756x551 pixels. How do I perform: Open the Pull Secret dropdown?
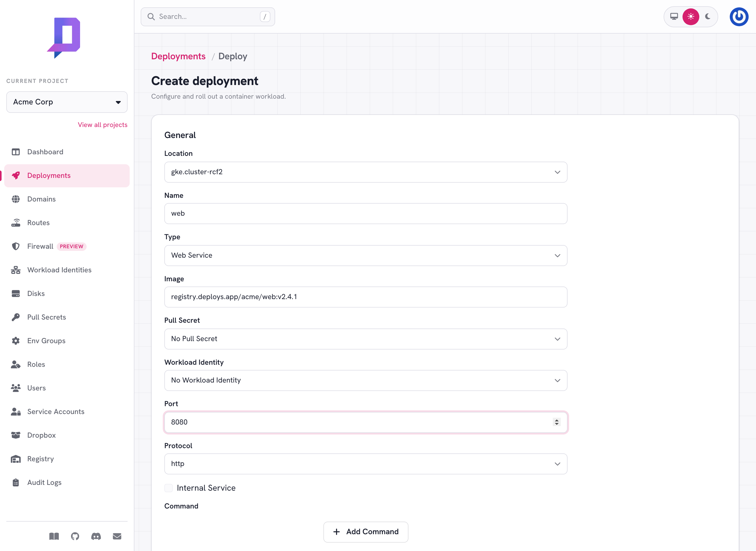point(366,339)
